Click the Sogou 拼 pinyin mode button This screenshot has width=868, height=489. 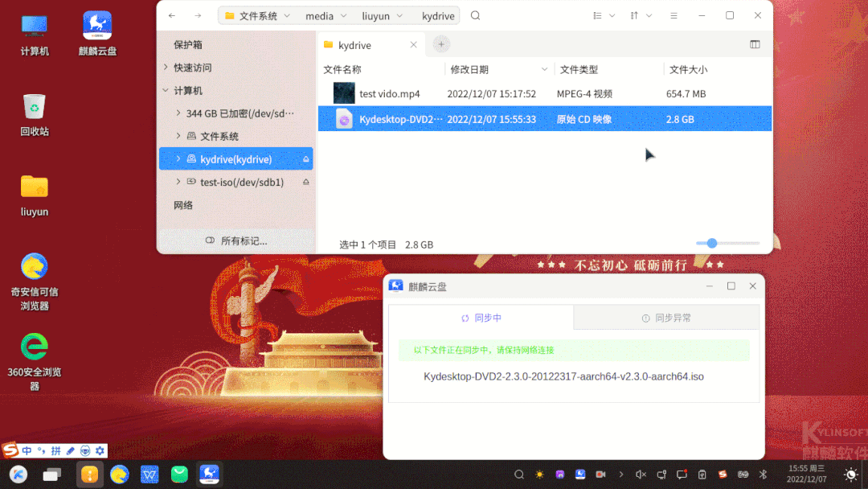point(56,450)
